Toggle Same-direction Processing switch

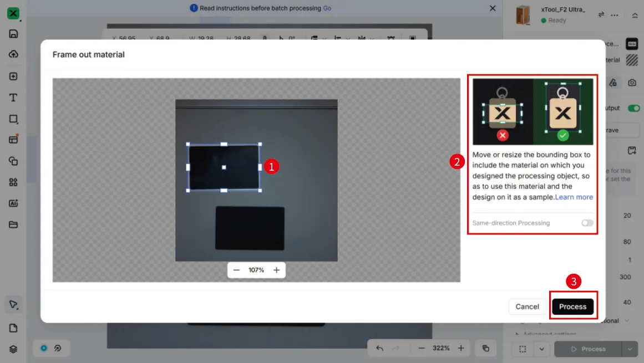(587, 223)
